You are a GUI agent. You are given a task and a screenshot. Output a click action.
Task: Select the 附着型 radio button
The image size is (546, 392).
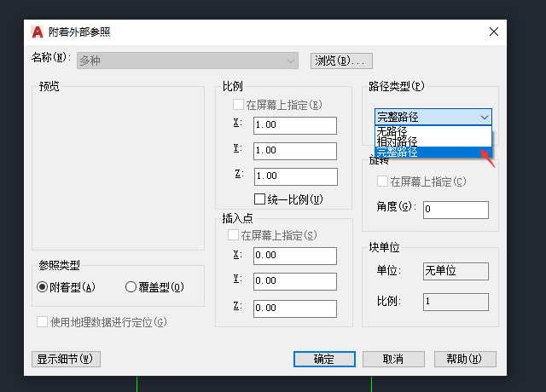[42, 287]
